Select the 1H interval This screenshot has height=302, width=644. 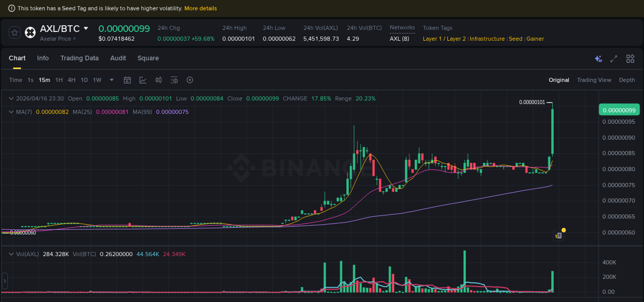(x=59, y=80)
